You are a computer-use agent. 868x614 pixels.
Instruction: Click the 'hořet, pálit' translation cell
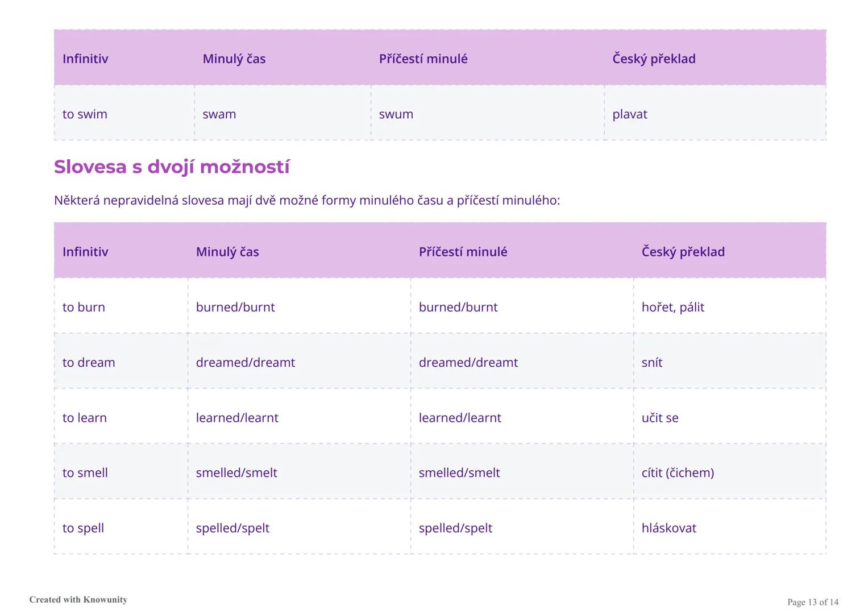click(x=672, y=307)
